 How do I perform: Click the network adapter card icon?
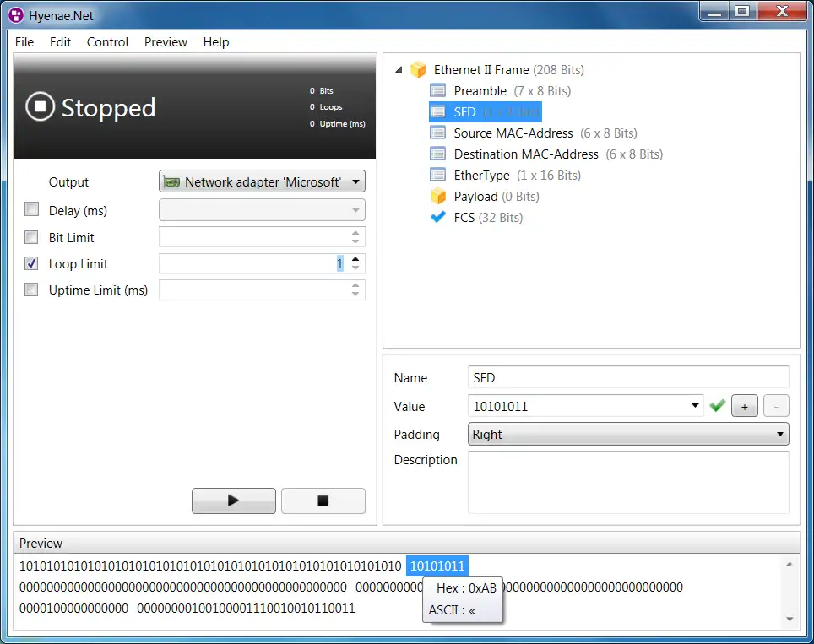[171, 182]
